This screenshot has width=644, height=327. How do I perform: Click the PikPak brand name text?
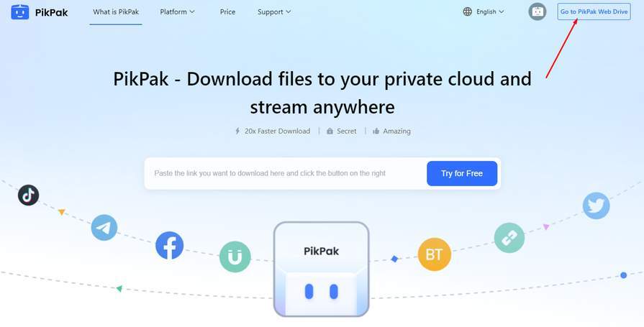click(51, 13)
